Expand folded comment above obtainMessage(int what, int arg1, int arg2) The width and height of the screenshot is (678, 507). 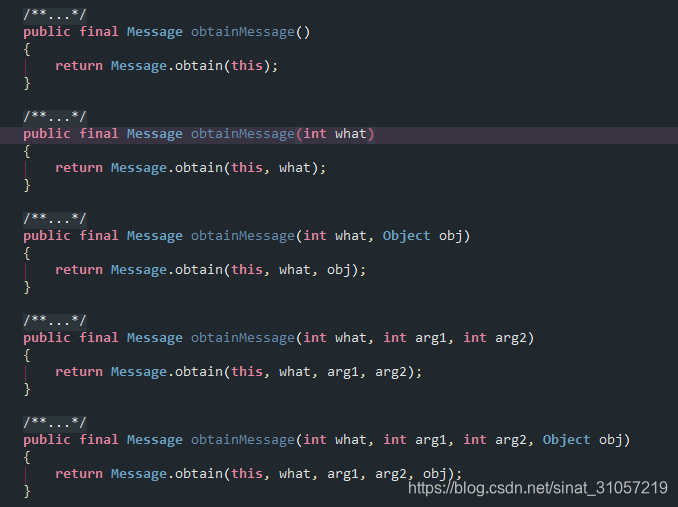coord(55,321)
